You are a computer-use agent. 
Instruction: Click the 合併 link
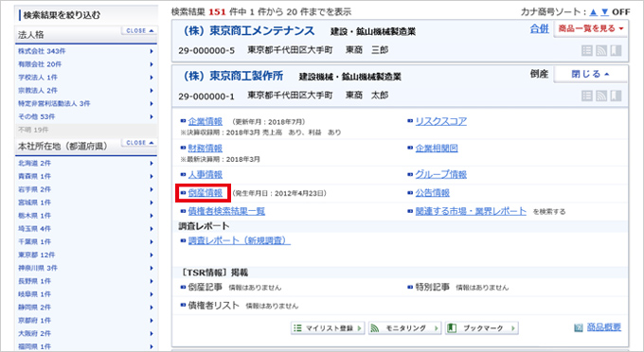tap(539, 28)
